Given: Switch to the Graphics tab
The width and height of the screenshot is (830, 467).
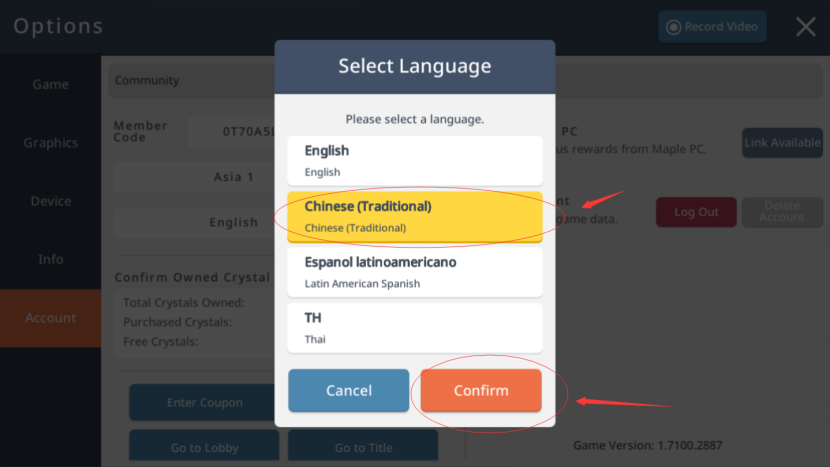Looking at the screenshot, I should point(50,143).
